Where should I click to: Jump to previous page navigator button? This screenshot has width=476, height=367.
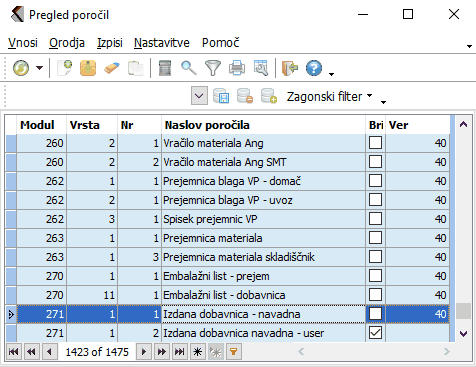[x=32, y=352]
